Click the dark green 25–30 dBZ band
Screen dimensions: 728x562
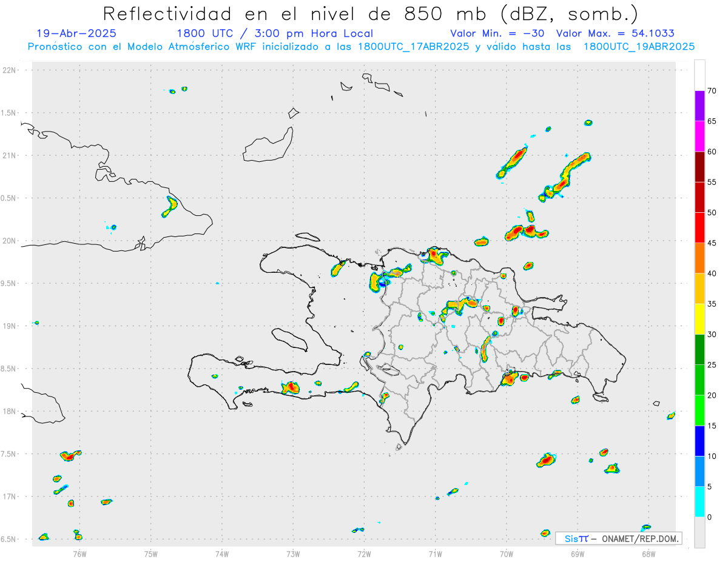tap(699, 350)
